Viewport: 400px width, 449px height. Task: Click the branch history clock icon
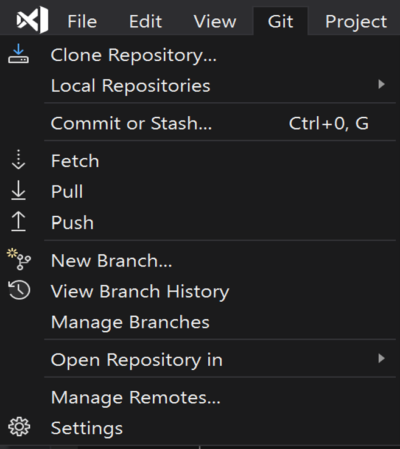point(19,290)
